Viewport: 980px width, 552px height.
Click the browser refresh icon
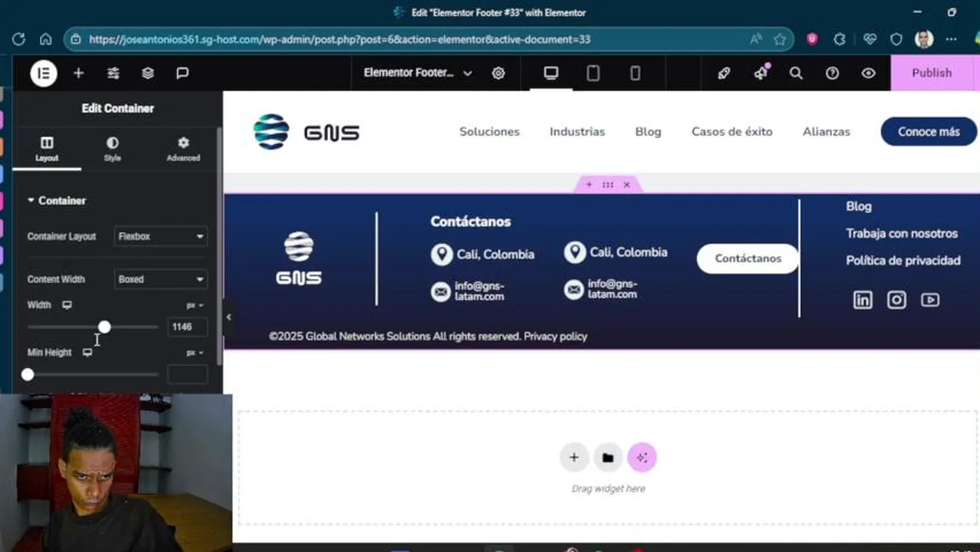(18, 39)
